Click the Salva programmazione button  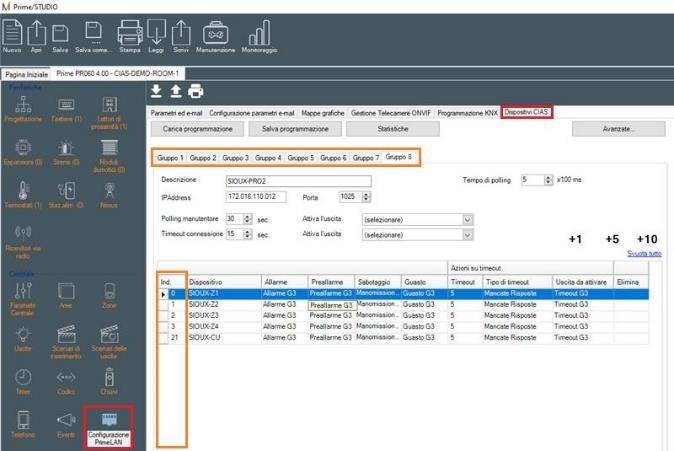click(295, 129)
